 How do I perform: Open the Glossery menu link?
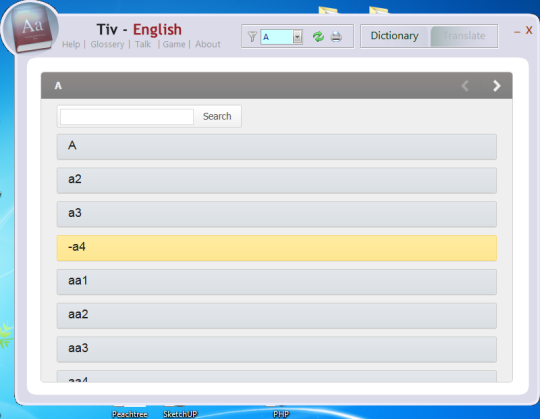[x=107, y=44]
